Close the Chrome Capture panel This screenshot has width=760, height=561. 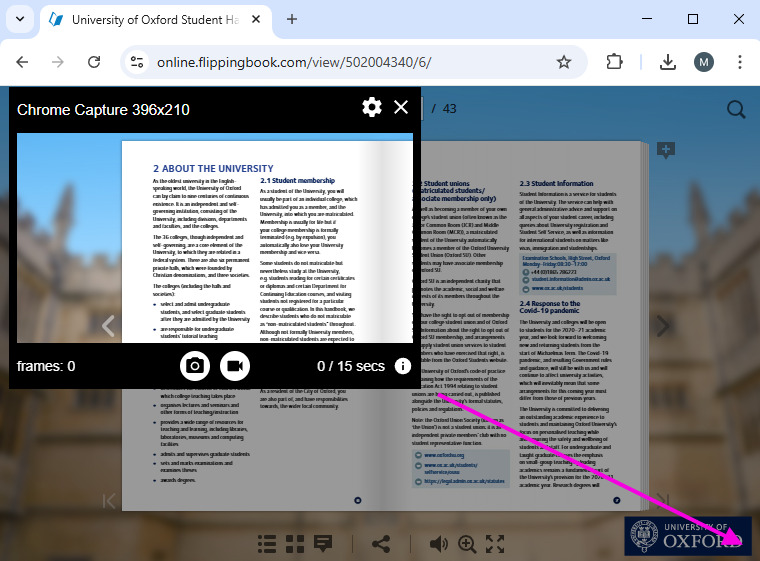pos(401,107)
